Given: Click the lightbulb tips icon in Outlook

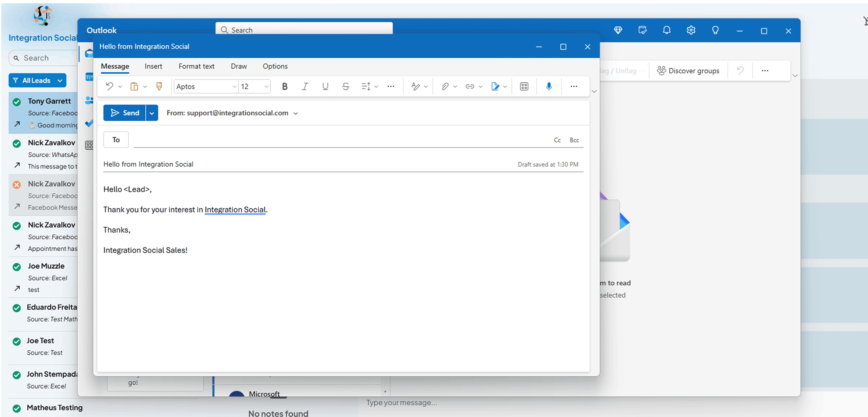Looking at the screenshot, I should pos(715,30).
